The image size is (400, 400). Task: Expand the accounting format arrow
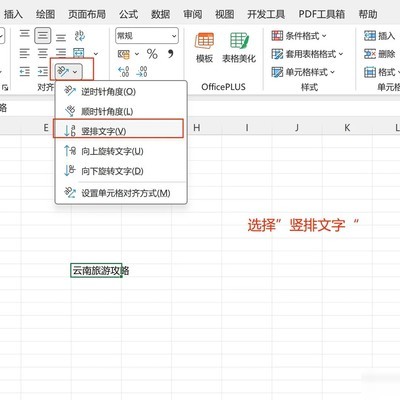[137, 54]
